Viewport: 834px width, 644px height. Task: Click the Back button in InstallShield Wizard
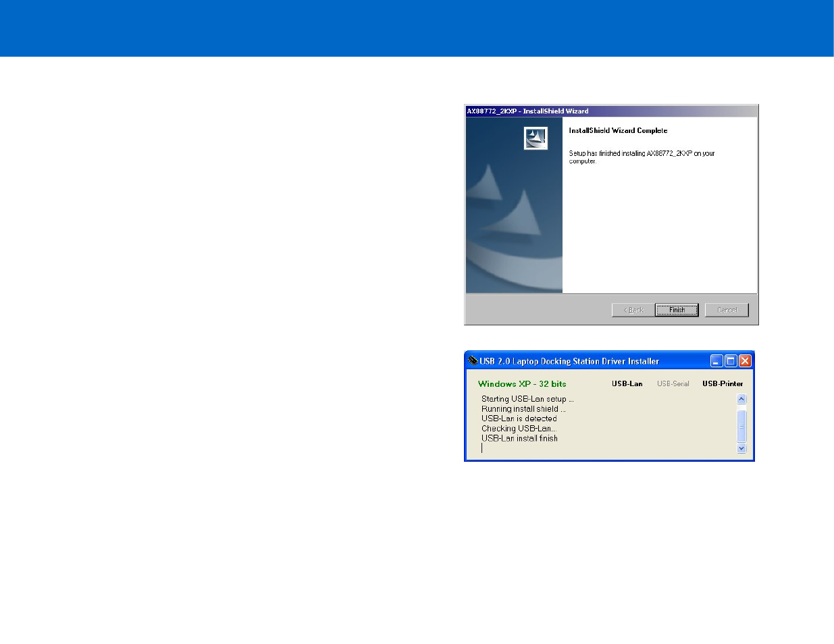pyautogui.click(x=633, y=310)
